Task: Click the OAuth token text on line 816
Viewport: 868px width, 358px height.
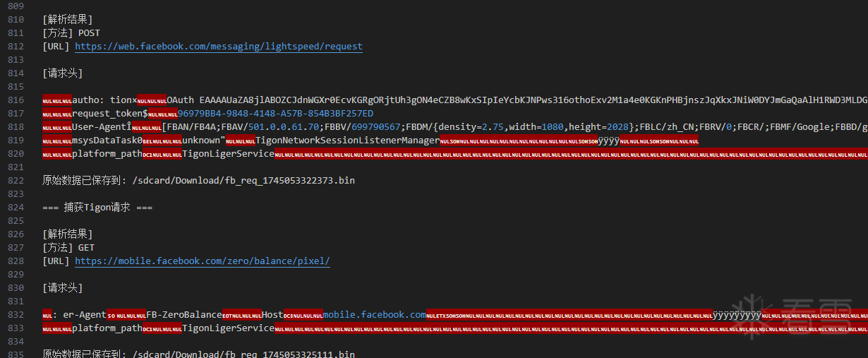Action: click(x=517, y=100)
